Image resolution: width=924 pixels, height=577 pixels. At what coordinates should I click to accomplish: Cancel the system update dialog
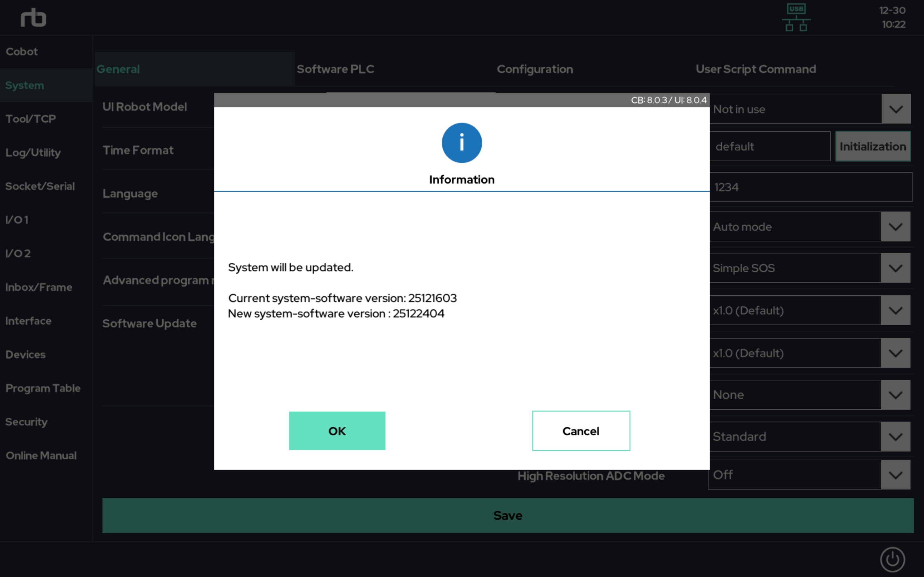click(581, 431)
